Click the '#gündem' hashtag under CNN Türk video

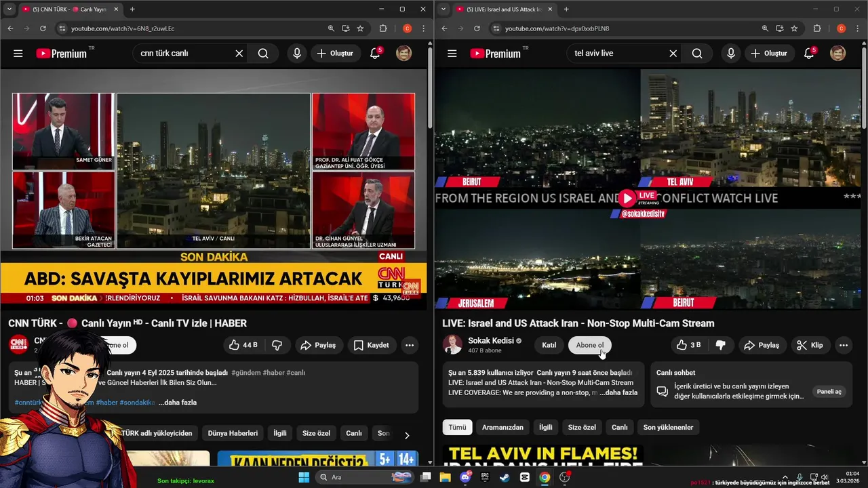[x=245, y=373]
